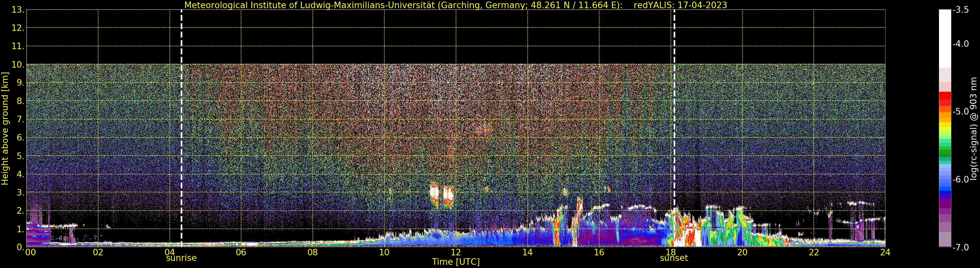The height and width of the screenshot is (268, 980).
Task: Select the 'Height above ground [km]' axis label
Action: [x=5, y=128]
